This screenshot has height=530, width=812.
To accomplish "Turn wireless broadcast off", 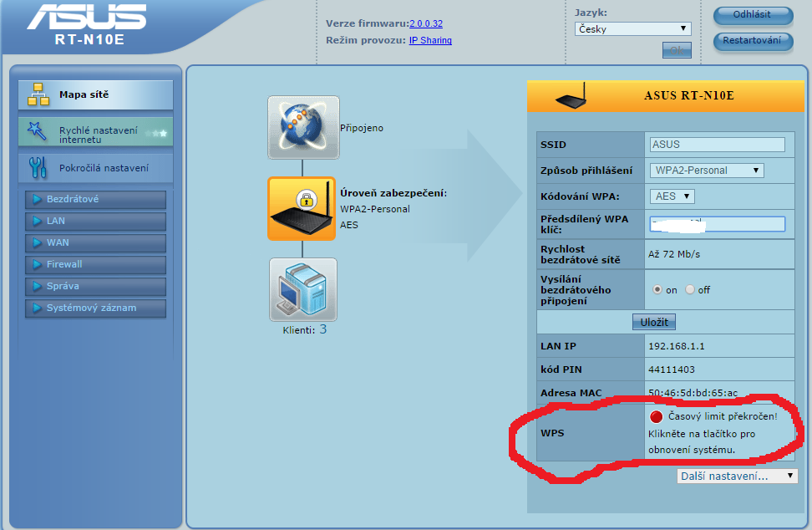I will pos(690,289).
